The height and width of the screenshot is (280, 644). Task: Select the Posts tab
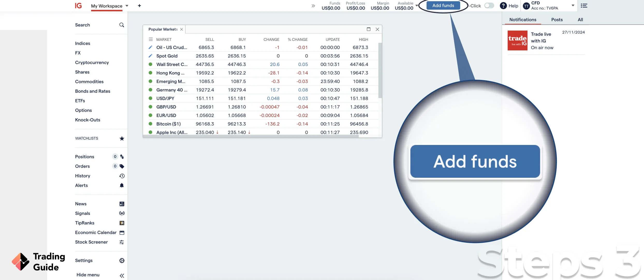tap(557, 19)
